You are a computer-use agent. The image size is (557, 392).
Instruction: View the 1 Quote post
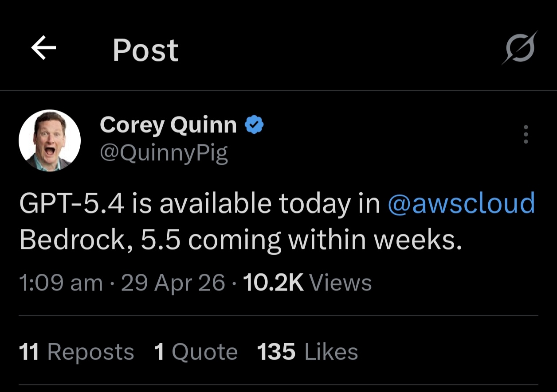coord(196,352)
